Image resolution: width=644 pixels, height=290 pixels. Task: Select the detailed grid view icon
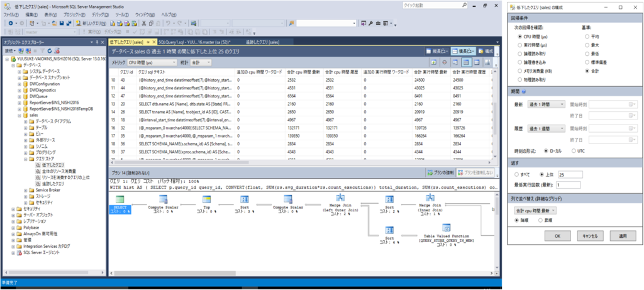466,62
